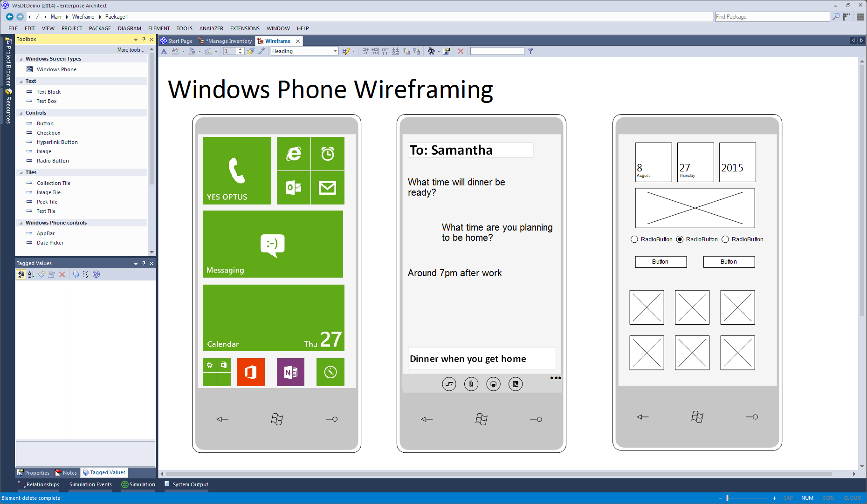Screen dimensions: 867x504
Task: Click the Internet Explorer tile
Action: click(294, 153)
